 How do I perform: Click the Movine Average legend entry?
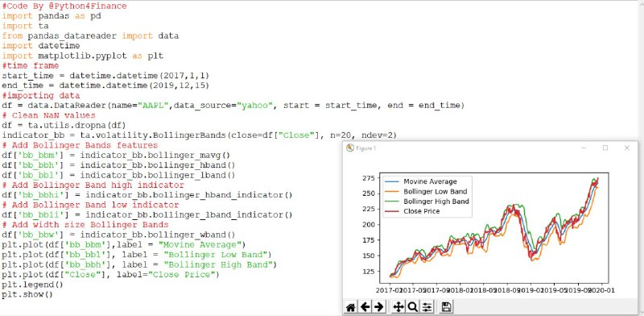pos(421,181)
